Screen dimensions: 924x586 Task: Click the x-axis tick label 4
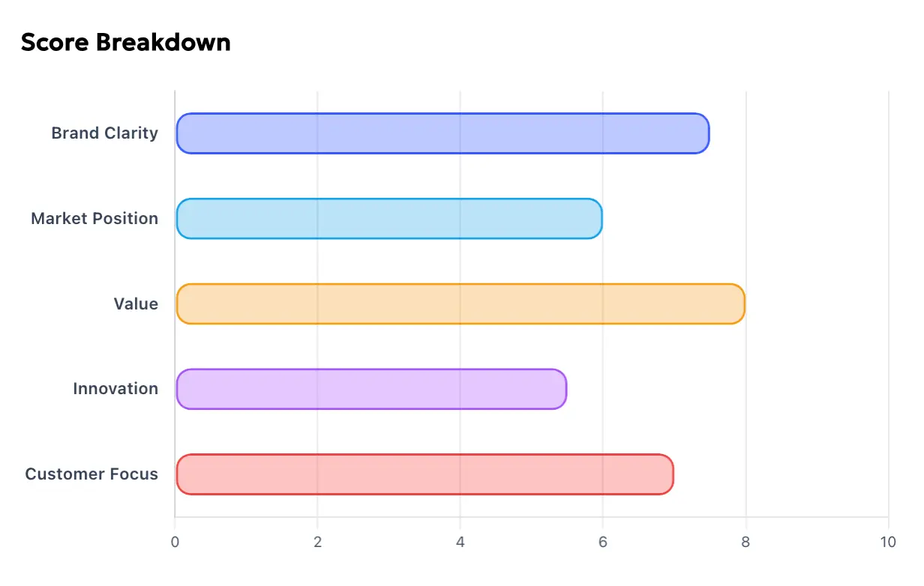pos(460,542)
